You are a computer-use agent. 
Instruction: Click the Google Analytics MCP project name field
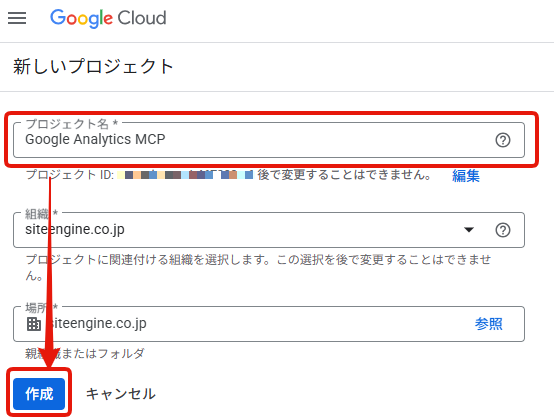click(x=269, y=140)
